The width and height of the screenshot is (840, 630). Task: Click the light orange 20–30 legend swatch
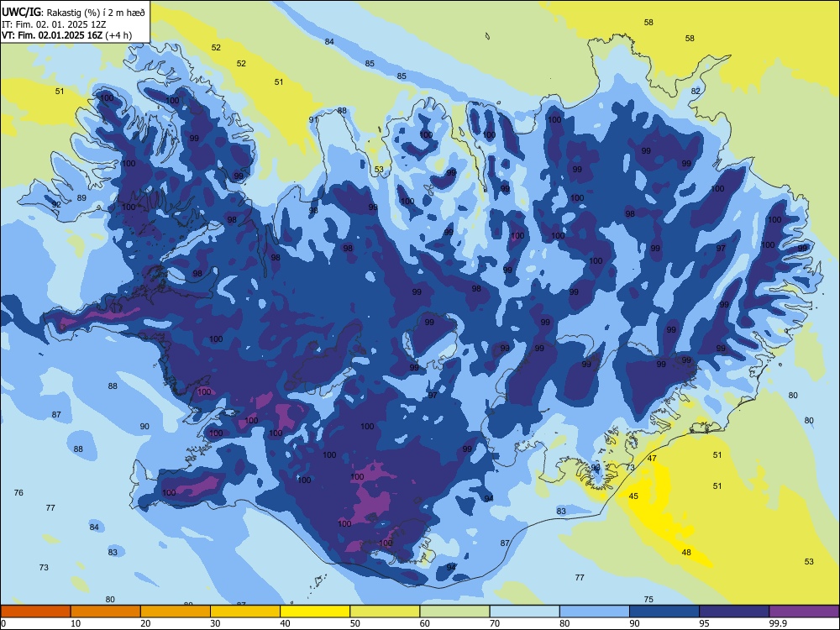[x=176, y=612]
